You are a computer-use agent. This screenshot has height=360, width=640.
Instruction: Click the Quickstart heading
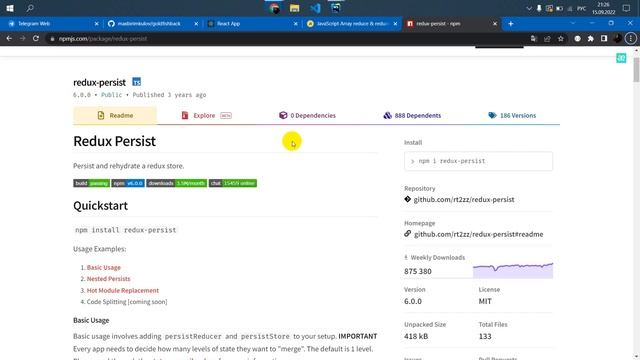[x=100, y=206]
